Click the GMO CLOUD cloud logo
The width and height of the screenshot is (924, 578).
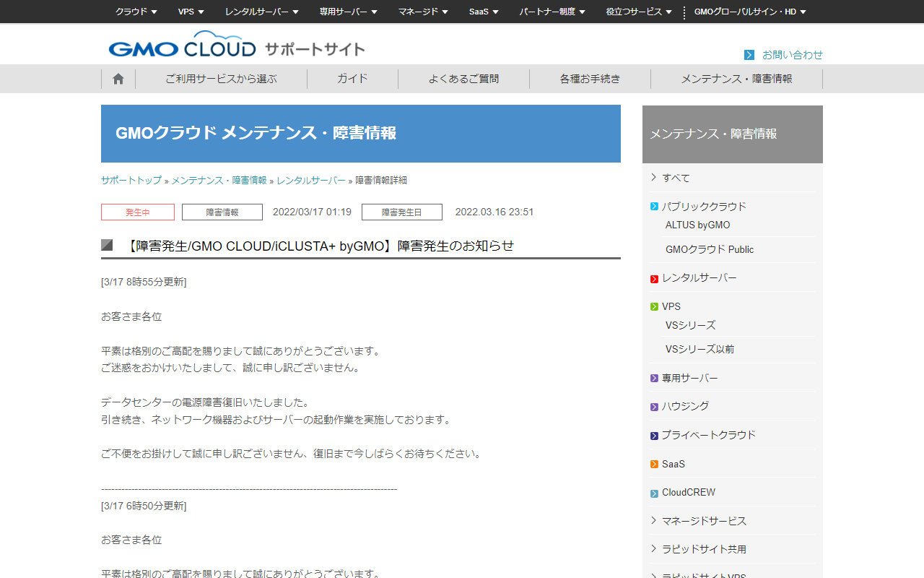180,44
